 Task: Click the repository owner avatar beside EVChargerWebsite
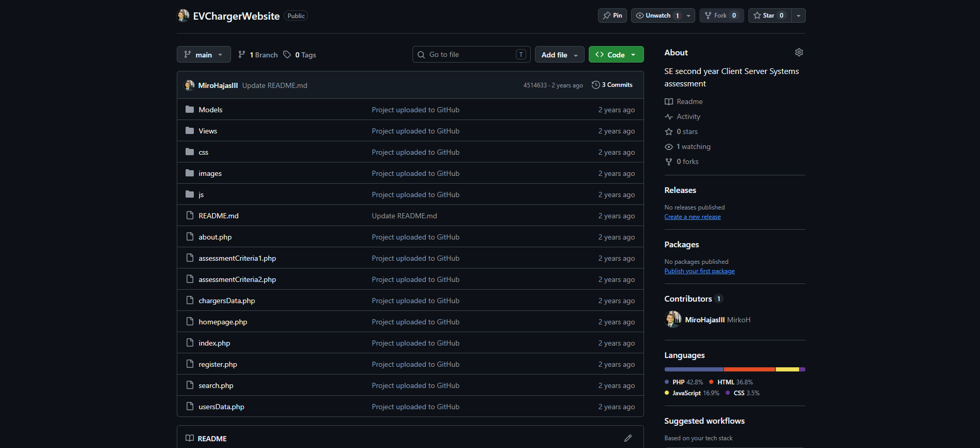[183, 16]
